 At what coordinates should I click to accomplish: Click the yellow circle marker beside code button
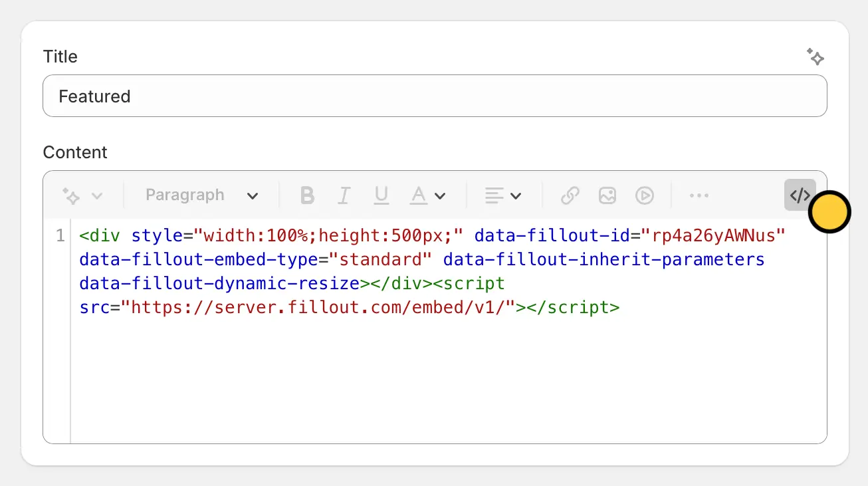click(x=829, y=212)
